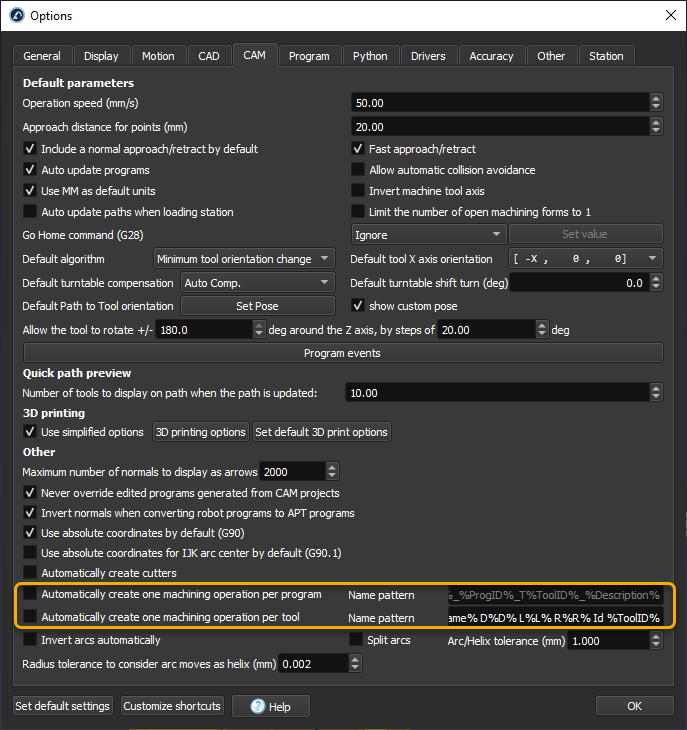The width and height of the screenshot is (687, 730).
Task: Change the maximum number of normals spinner
Action: pyautogui.click(x=332, y=472)
